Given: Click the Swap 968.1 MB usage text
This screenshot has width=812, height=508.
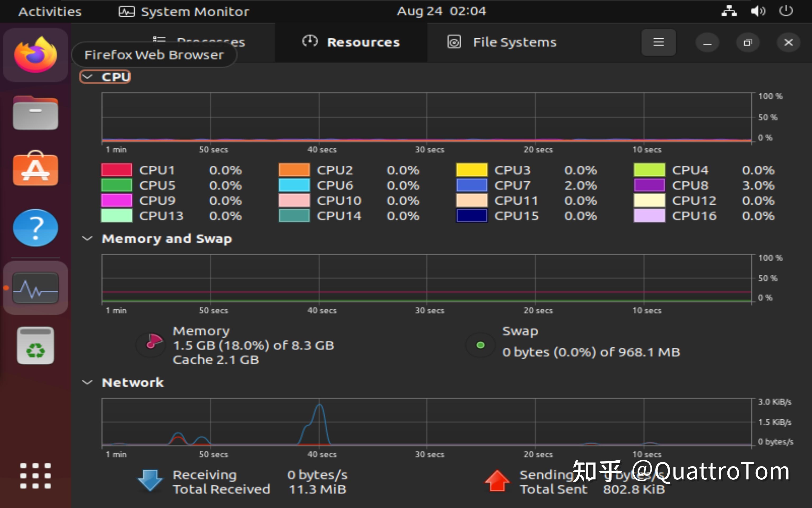Looking at the screenshot, I should tap(591, 352).
